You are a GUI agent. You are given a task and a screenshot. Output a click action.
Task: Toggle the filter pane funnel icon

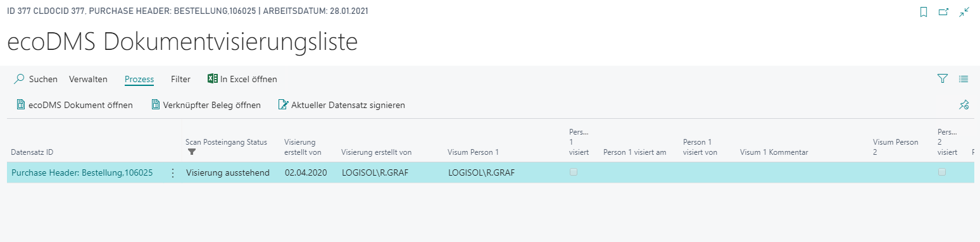point(943,79)
